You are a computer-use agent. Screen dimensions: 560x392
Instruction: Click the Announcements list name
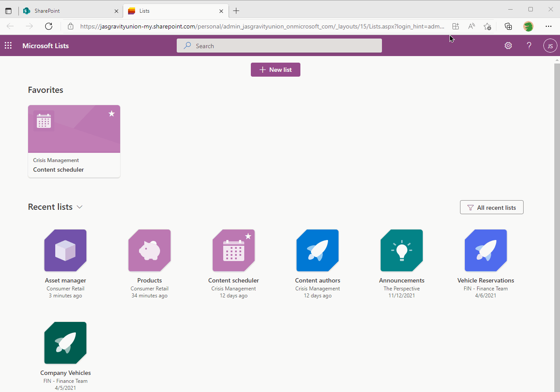(402, 280)
